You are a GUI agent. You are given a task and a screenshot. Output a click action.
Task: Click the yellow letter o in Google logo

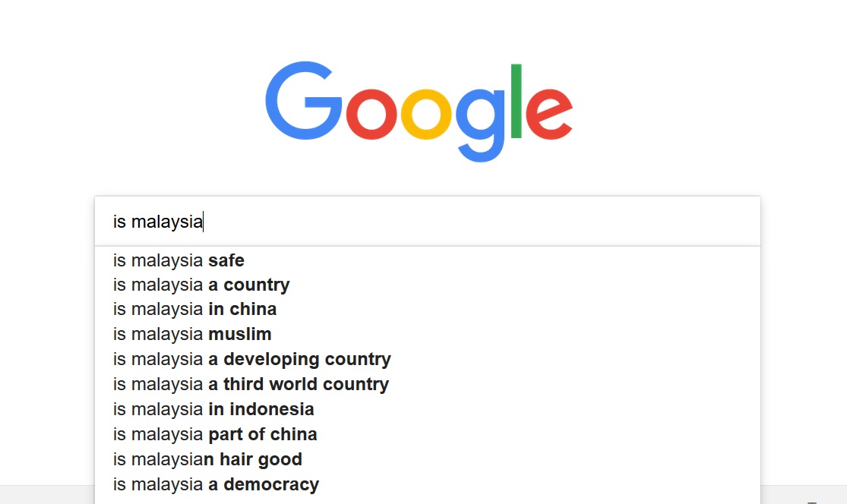[426, 114]
